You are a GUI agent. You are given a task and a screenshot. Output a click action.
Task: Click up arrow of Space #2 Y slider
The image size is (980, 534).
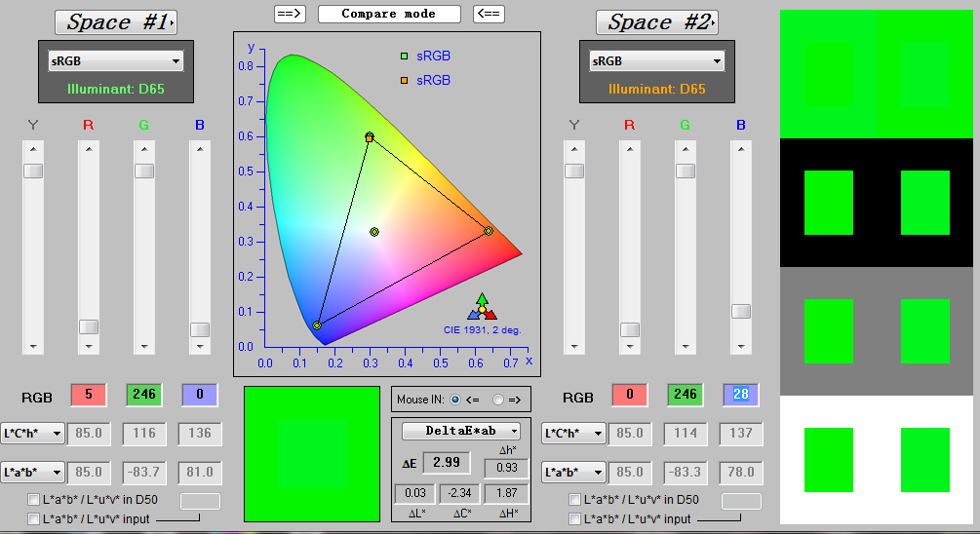pyautogui.click(x=574, y=149)
